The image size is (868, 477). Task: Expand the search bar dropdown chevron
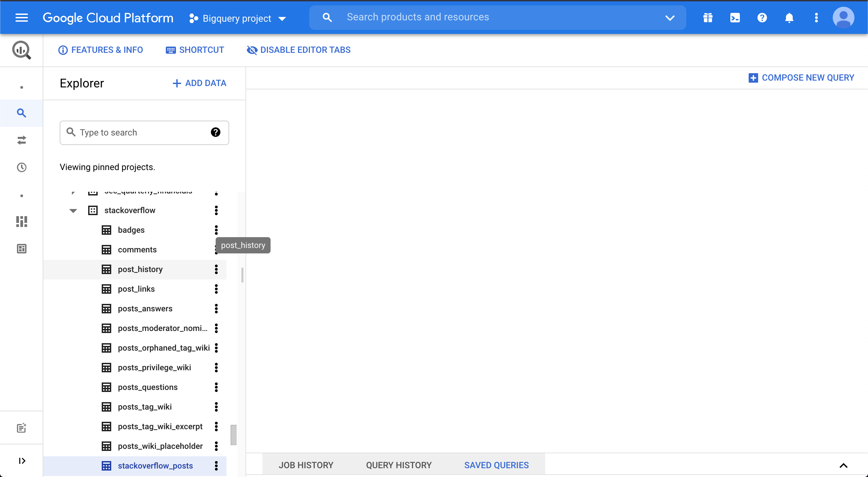click(670, 18)
